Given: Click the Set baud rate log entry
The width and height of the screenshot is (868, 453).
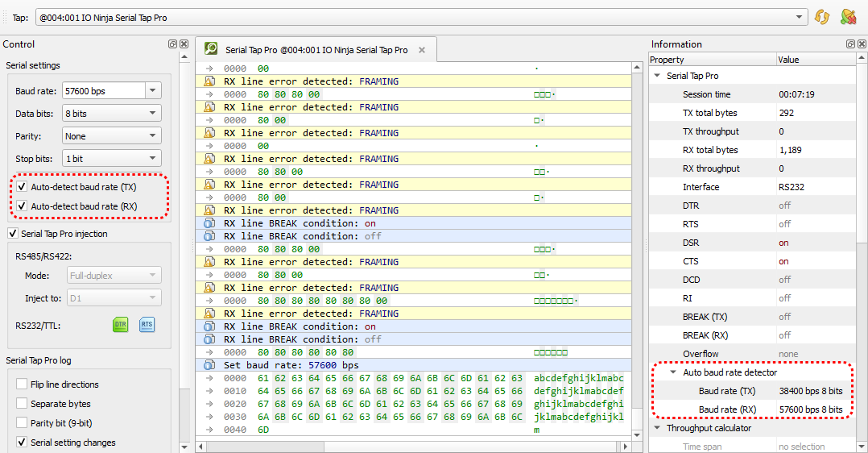Looking at the screenshot, I should (291, 365).
